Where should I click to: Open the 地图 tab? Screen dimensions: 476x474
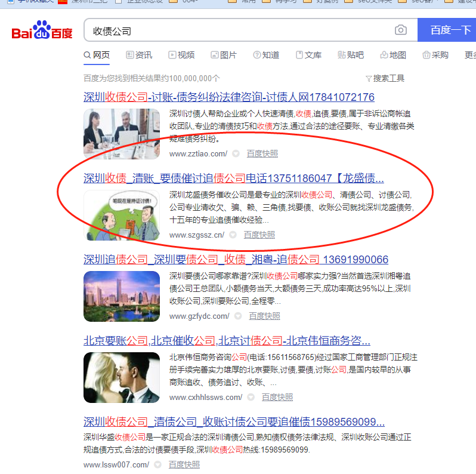393,55
